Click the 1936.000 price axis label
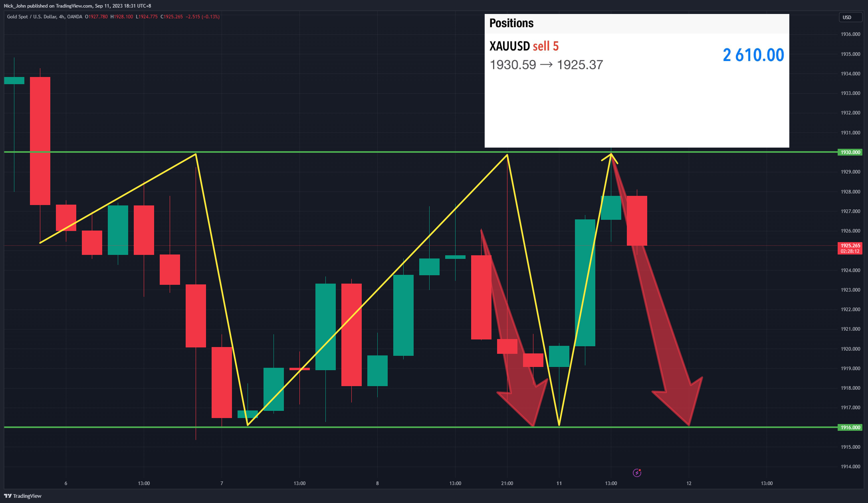The height and width of the screenshot is (503, 868). pos(850,34)
